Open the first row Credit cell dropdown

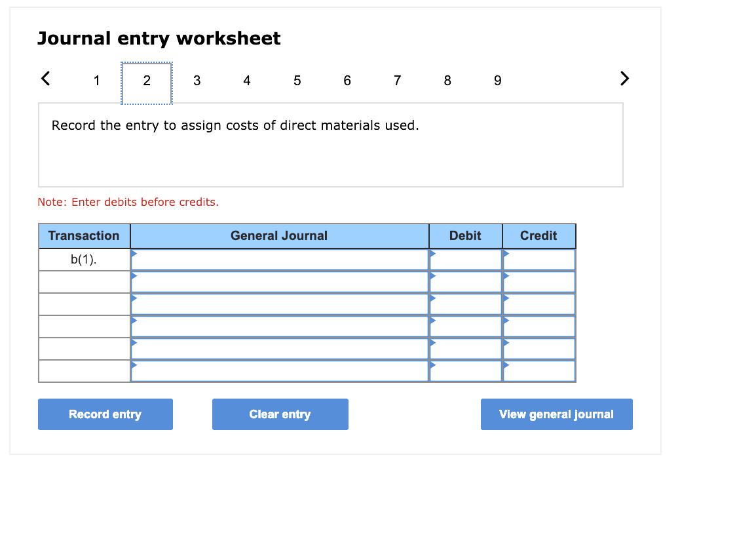(x=537, y=259)
